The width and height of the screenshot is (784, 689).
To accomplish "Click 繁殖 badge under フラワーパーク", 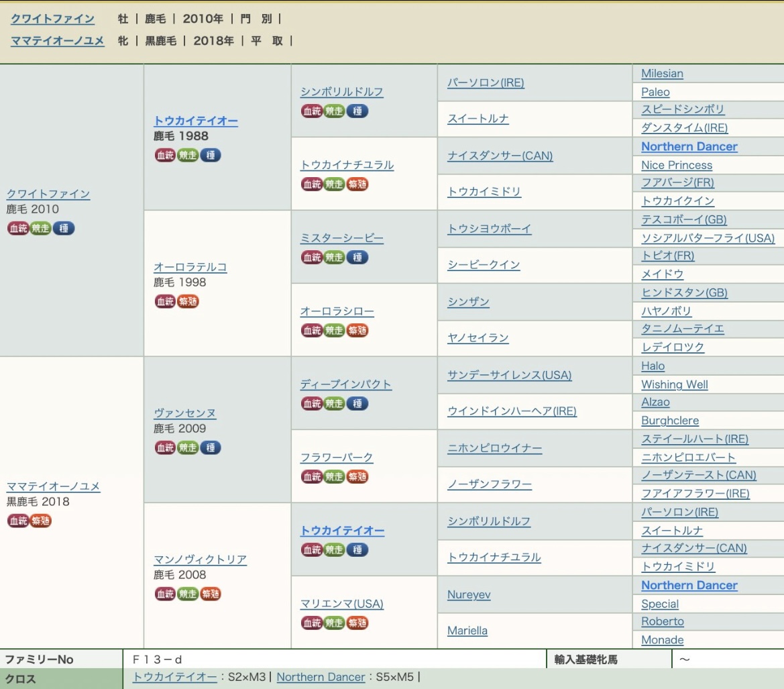I will click(x=357, y=476).
